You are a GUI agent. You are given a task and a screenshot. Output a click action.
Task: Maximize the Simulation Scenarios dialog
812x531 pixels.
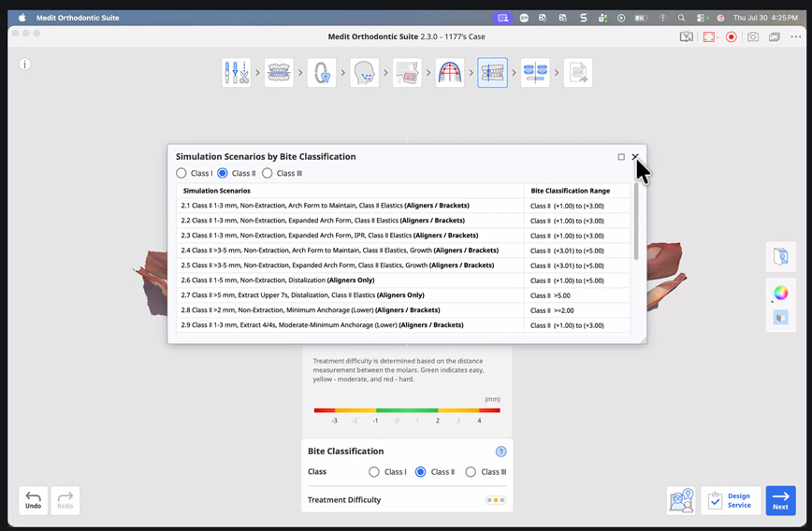pyautogui.click(x=621, y=157)
